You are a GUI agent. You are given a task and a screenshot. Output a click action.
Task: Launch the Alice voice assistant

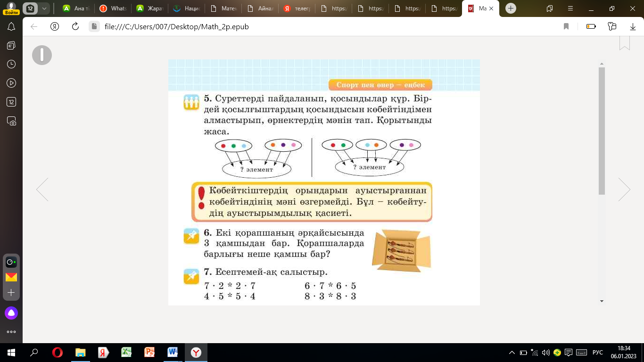coord(11,313)
